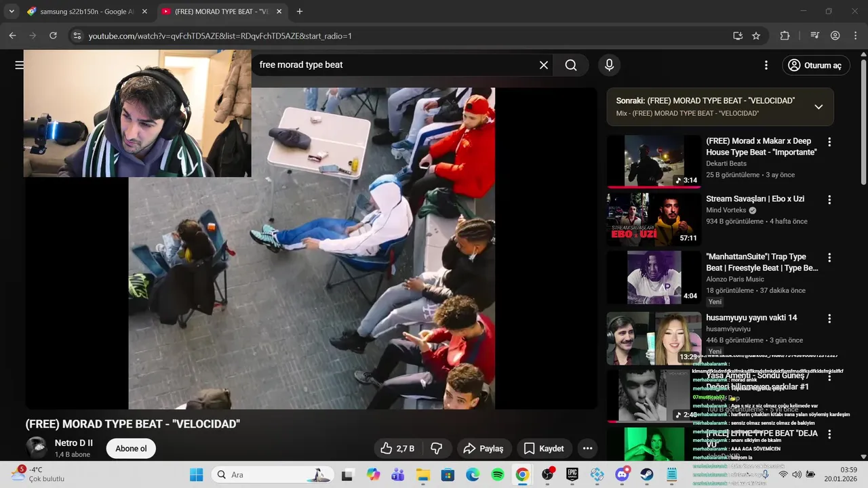868x488 pixels.
Task: Click the Netro D II channel name
Action: [74, 443]
